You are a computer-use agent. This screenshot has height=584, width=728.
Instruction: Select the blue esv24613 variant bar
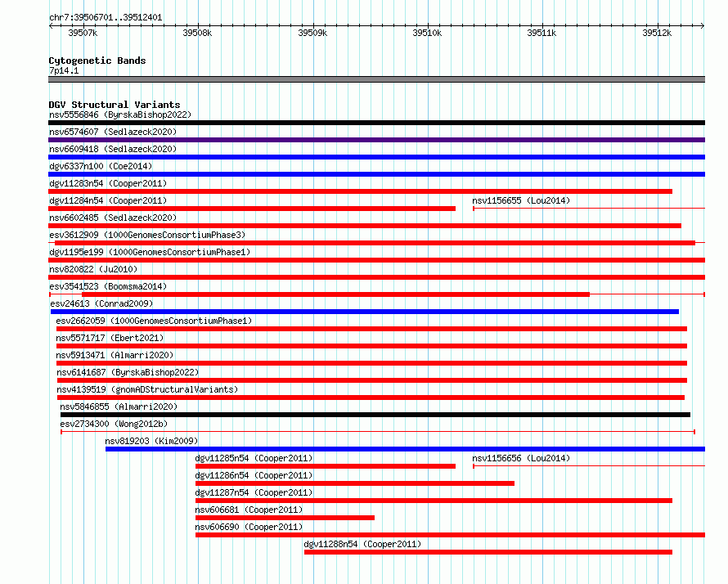pos(365,312)
